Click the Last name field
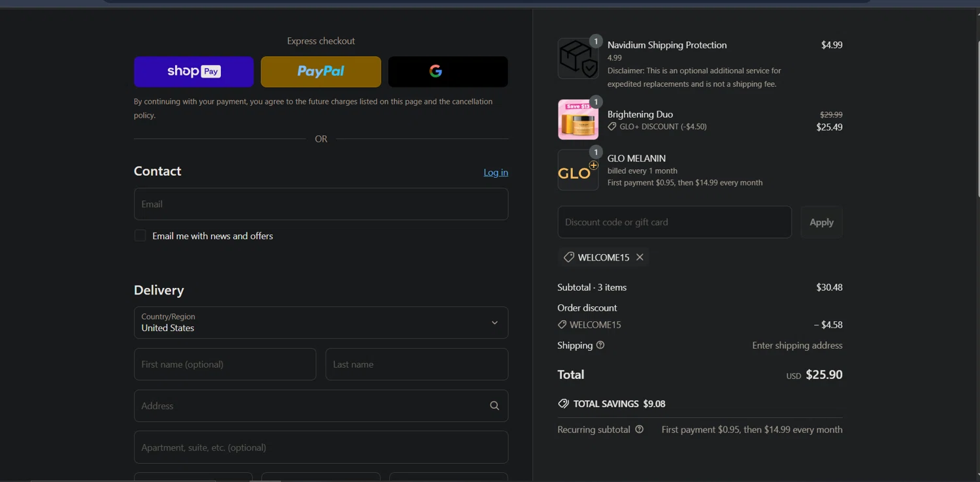 pyautogui.click(x=417, y=364)
